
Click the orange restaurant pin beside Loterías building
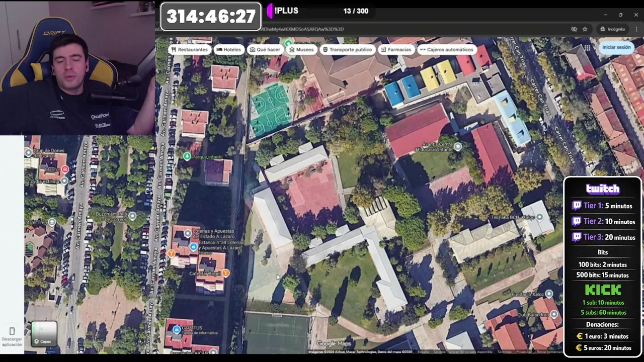click(x=171, y=253)
